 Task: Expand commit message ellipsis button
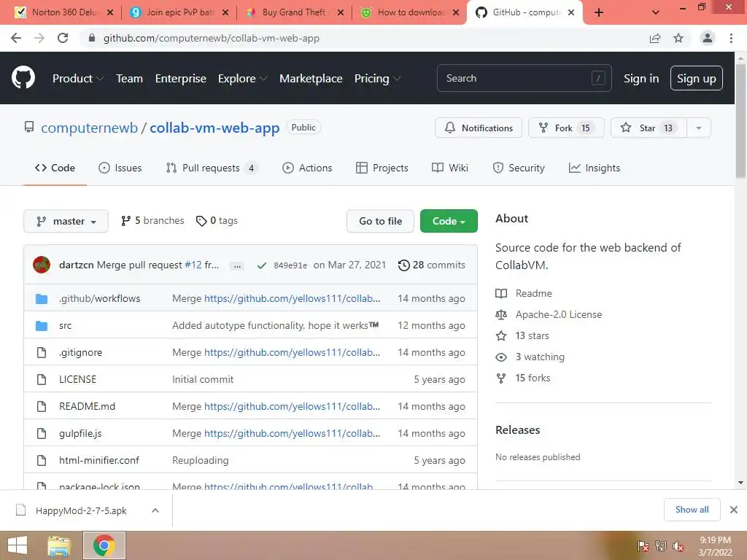pyautogui.click(x=237, y=265)
